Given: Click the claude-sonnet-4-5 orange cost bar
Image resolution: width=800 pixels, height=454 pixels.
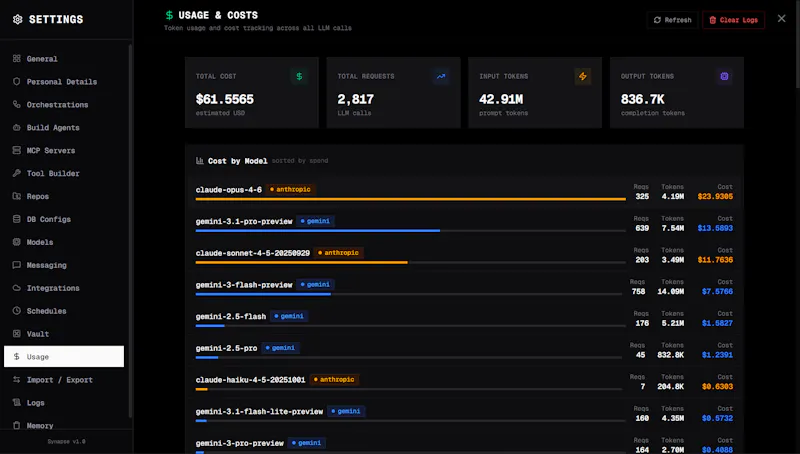Looking at the screenshot, I should click(302, 262).
